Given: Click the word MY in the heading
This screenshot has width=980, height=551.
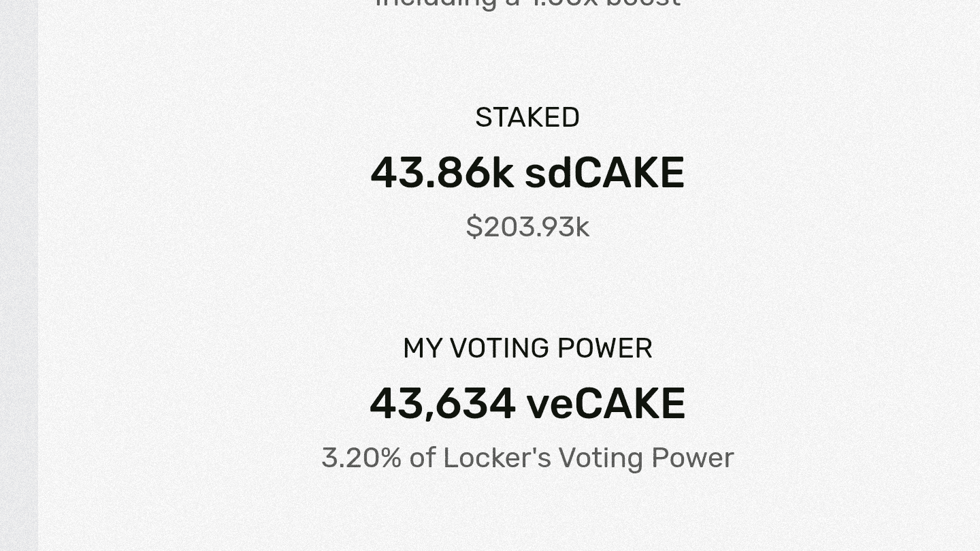Looking at the screenshot, I should click(423, 349).
